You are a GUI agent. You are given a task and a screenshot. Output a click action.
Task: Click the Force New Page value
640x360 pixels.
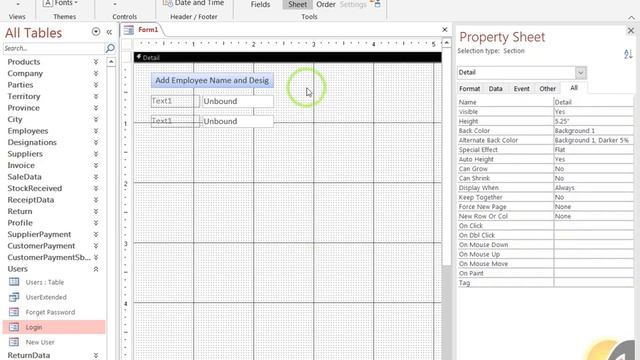pos(593,207)
